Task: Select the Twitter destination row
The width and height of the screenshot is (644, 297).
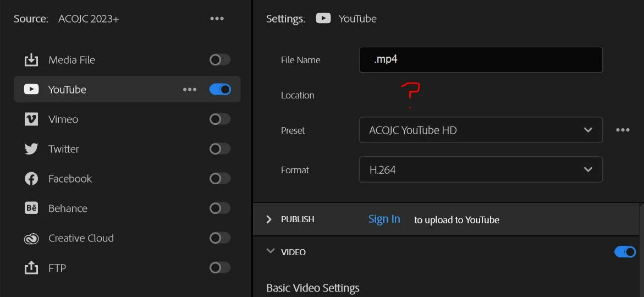Action: pyautogui.click(x=127, y=148)
